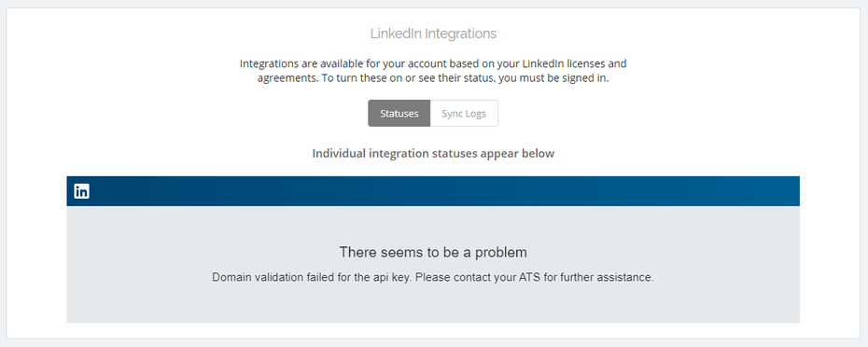868x347 pixels.
Task: Click the 'Domain validation failed' error message
Action: point(433,277)
